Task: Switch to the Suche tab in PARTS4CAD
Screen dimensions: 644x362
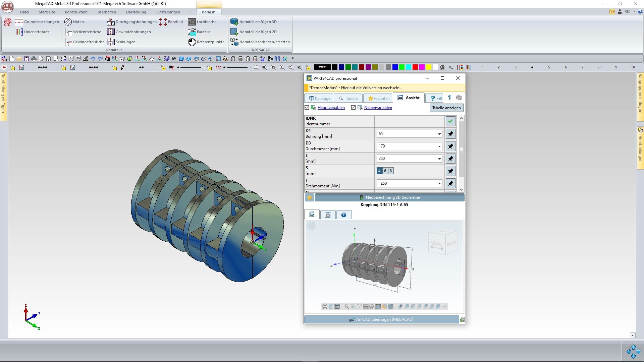Action: (x=348, y=98)
